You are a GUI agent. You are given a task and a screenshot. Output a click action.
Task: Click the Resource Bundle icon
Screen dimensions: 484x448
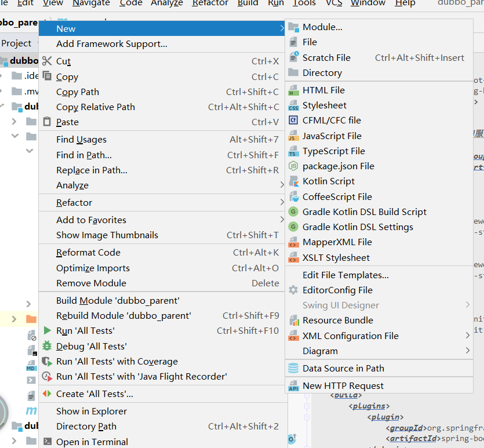pos(294,320)
